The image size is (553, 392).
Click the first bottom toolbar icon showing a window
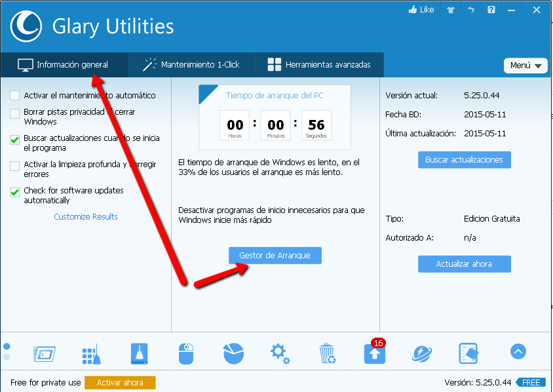tap(45, 353)
